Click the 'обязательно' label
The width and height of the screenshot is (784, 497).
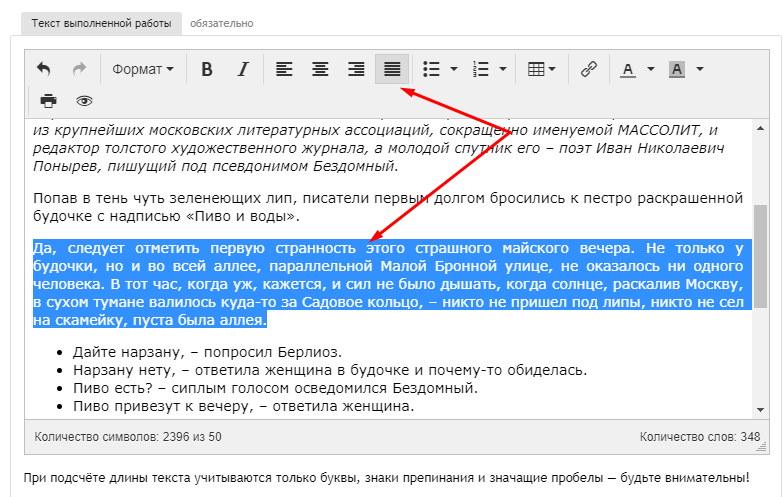pyautogui.click(x=222, y=24)
